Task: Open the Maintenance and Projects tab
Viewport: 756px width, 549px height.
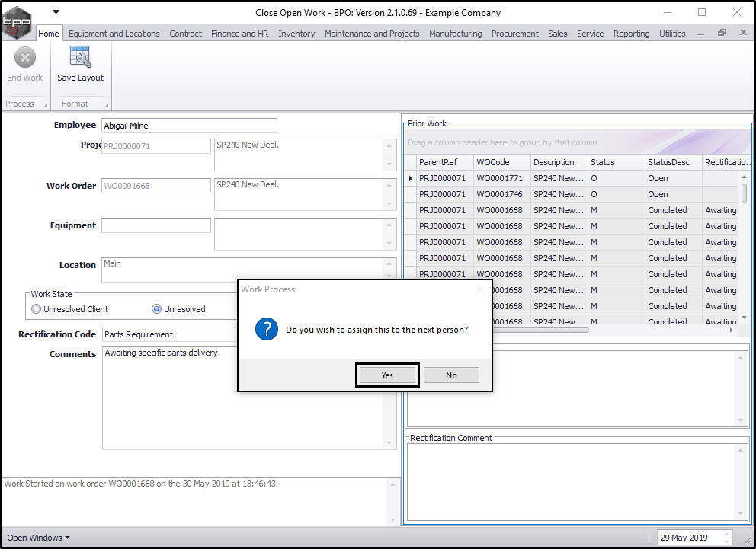Action: [372, 34]
